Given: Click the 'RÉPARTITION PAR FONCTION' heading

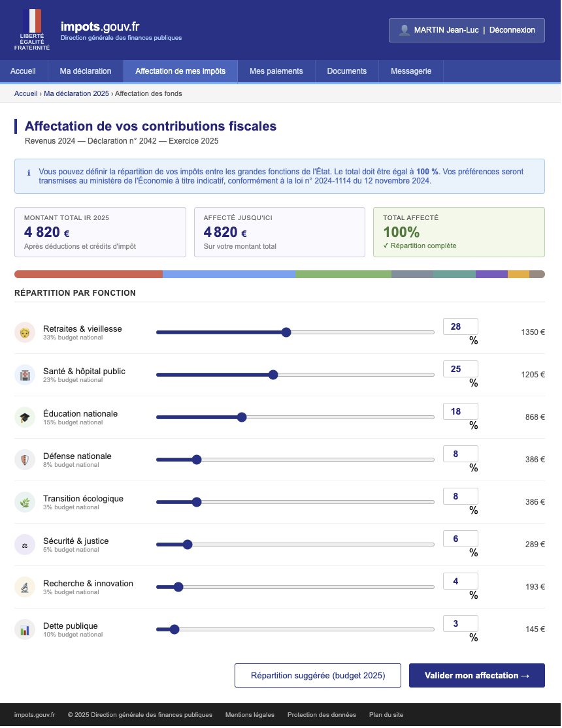Looking at the screenshot, I should click(x=75, y=293).
